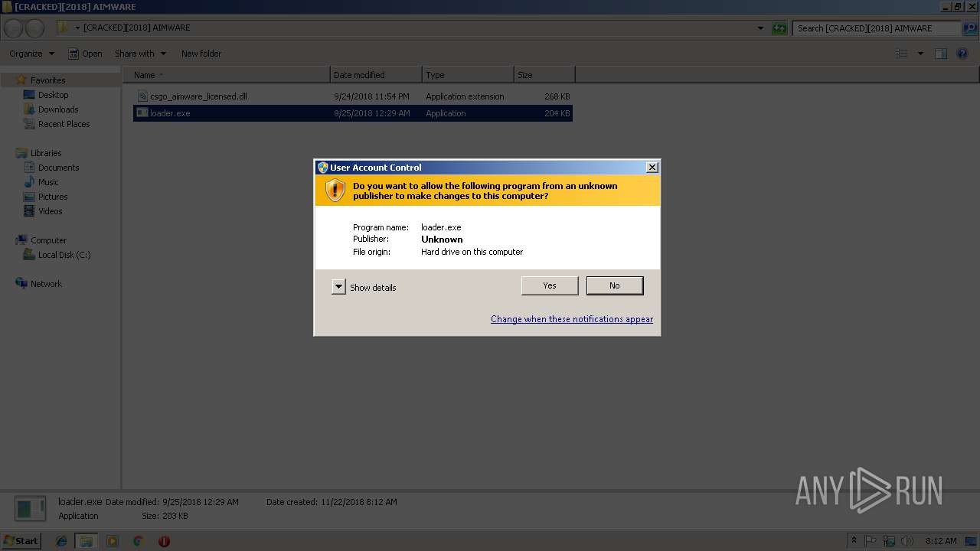980x551 pixels.
Task: Open view options dropdown arrow
Action: pyautogui.click(x=920, y=54)
